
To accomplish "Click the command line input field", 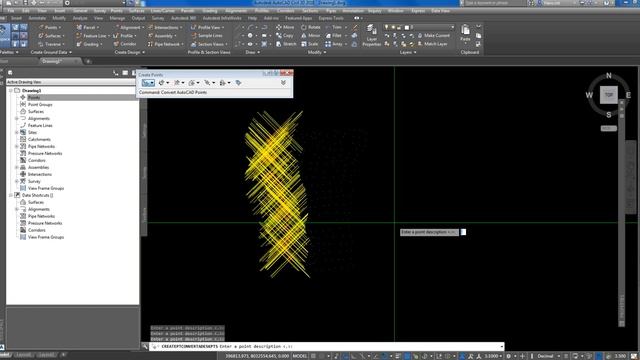I will pos(327,347).
